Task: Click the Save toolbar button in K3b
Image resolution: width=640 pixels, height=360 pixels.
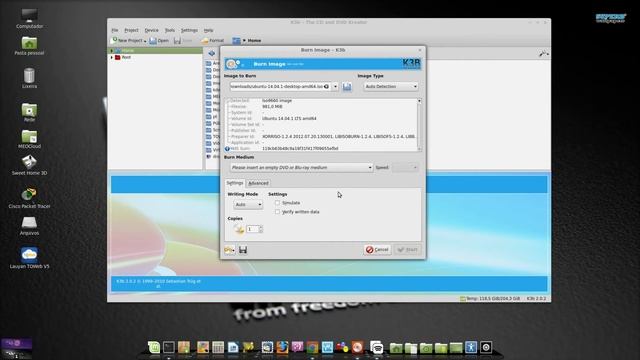Action: pos(183,40)
